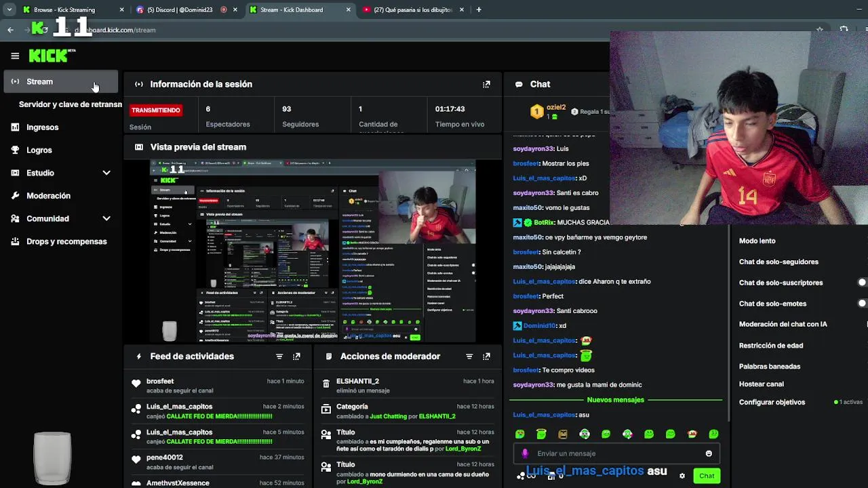The image size is (868, 488).
Task: Click Nuevos mensajes to jump to latest
Action: pos(616,400)
